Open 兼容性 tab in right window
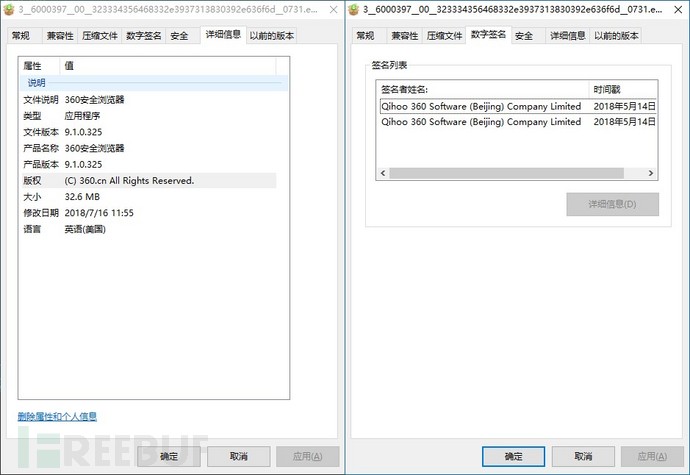 pos(404,36)
